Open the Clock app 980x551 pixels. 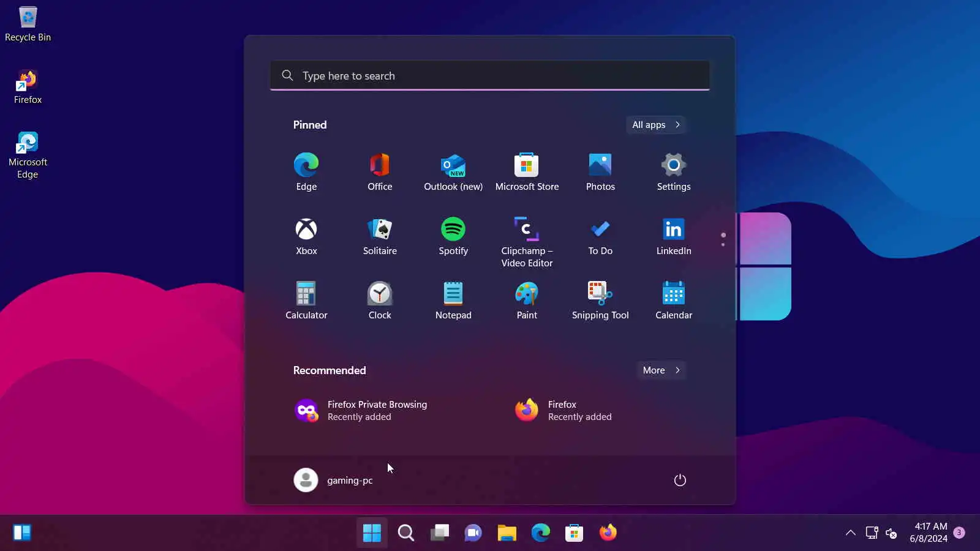point(380,301)
